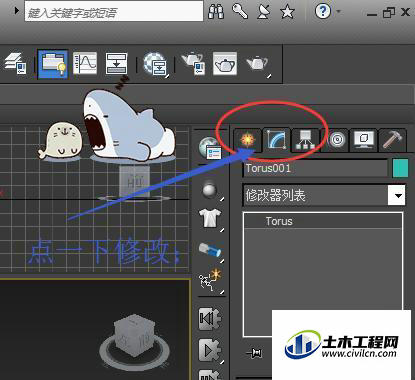
Task: Switch to the Modify panel tab
Action: coord(276,140)
